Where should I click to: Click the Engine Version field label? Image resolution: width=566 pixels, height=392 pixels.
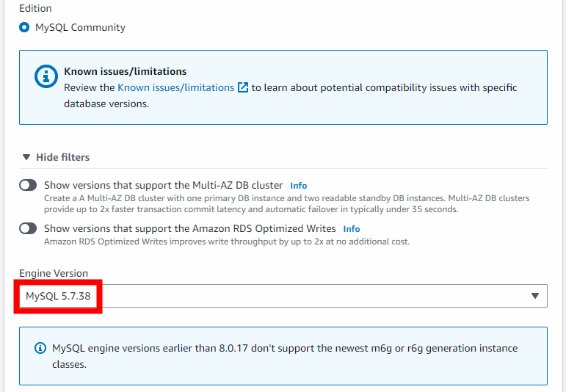coord(54,273)
